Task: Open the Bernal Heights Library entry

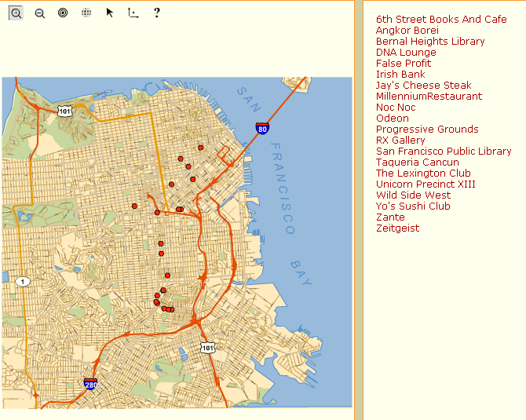Action: 430,42
